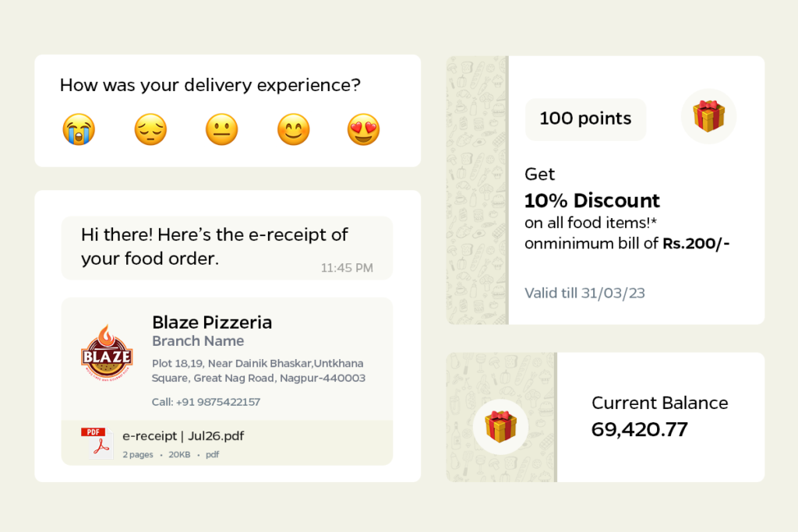Click the Valid till 31/03/23 text
The height and width of the screenshot is (532, 798).
coord(584,294)
